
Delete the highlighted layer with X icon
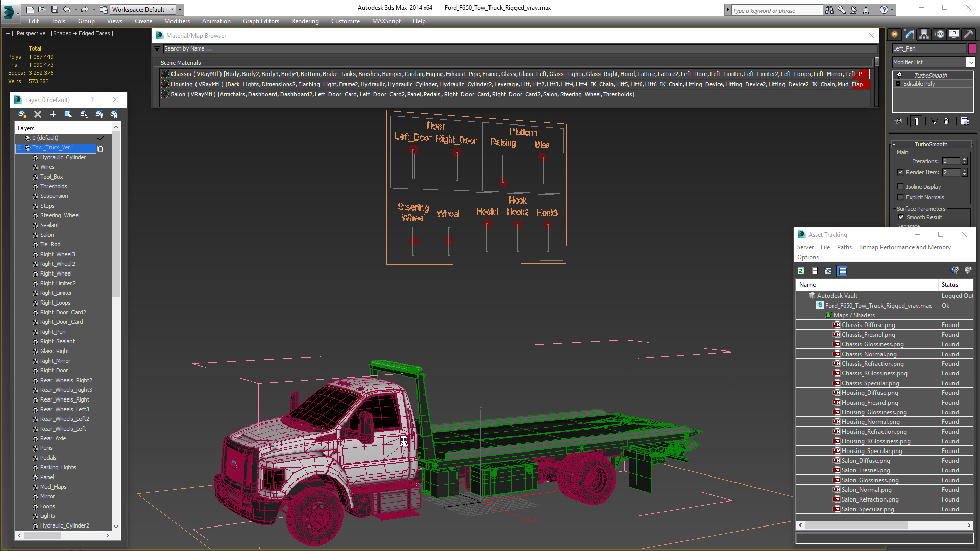(38, 114)
